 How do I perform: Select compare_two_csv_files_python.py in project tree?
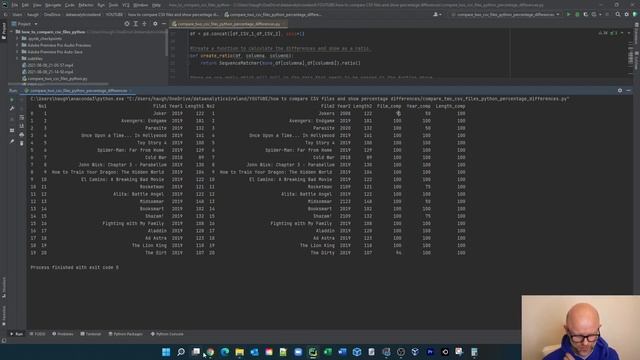click(x=55, y=78)
